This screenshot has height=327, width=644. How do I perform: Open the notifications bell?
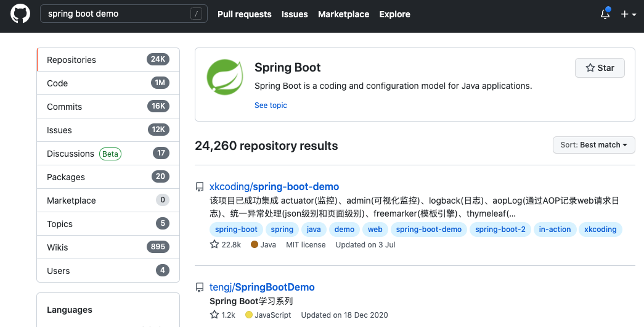605,14
